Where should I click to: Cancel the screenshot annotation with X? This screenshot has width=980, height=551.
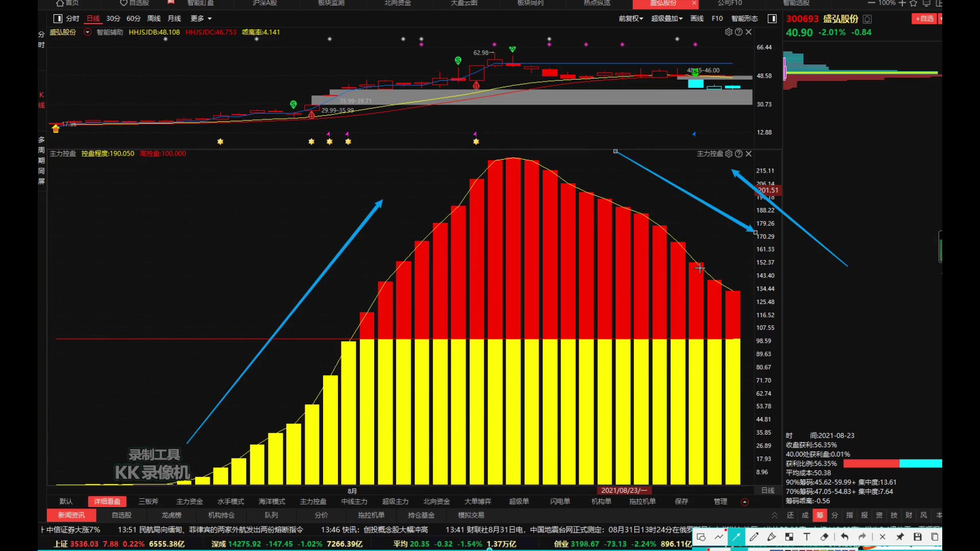tap(883, 537)
